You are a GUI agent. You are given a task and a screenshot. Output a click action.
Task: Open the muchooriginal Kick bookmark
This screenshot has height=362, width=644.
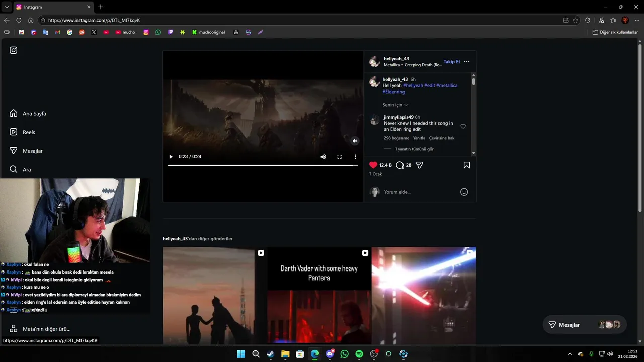(x=208, y=32)
